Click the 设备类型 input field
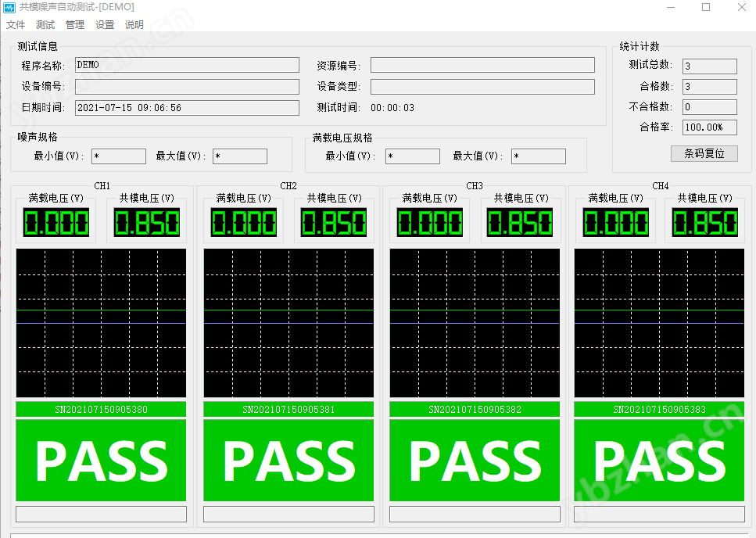This screenshot has width=756, height=538. tap(482, 87)
